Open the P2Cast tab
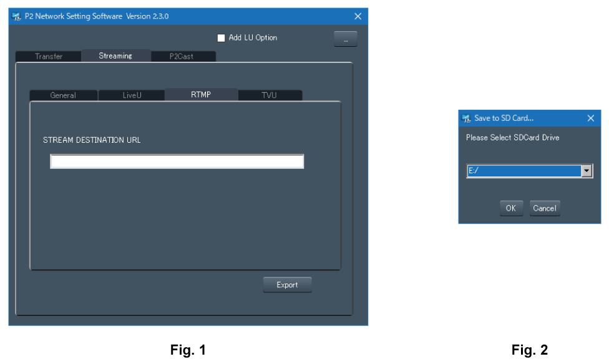 tap(182, 56)
